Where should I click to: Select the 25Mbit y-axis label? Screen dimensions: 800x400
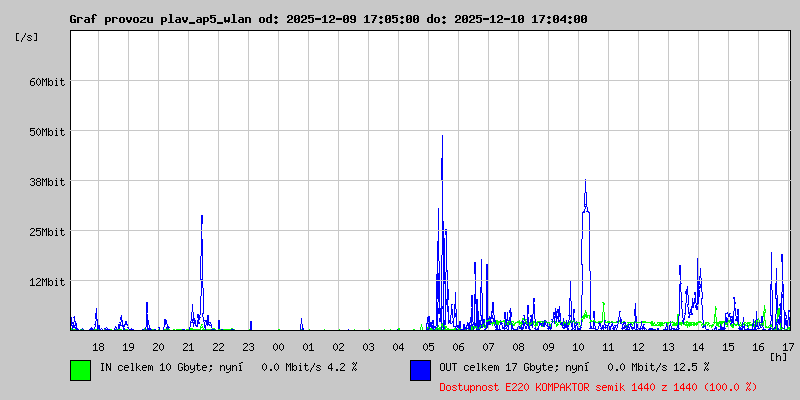[x=46, y=232]
